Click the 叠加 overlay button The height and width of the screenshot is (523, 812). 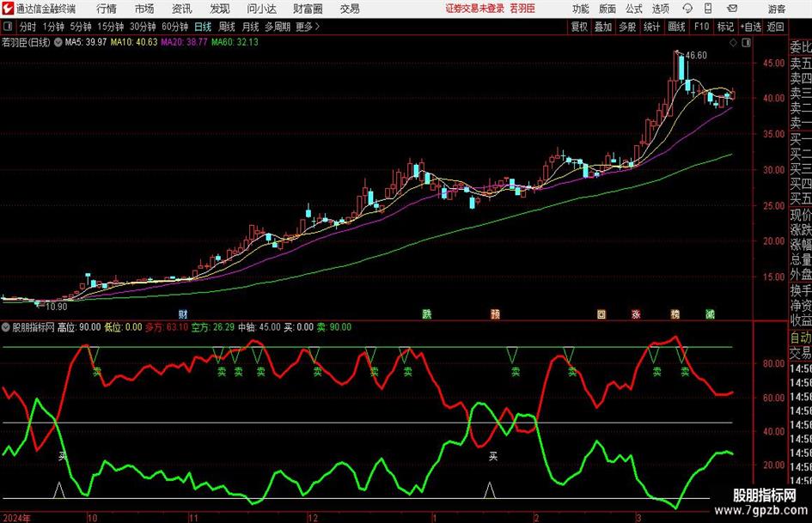[x=603, y=27]
